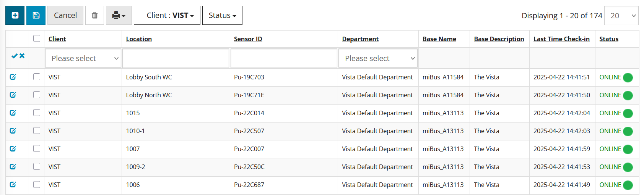644x195 pixels.
Task: Click the Location filter text field
Action: [176, 58]
